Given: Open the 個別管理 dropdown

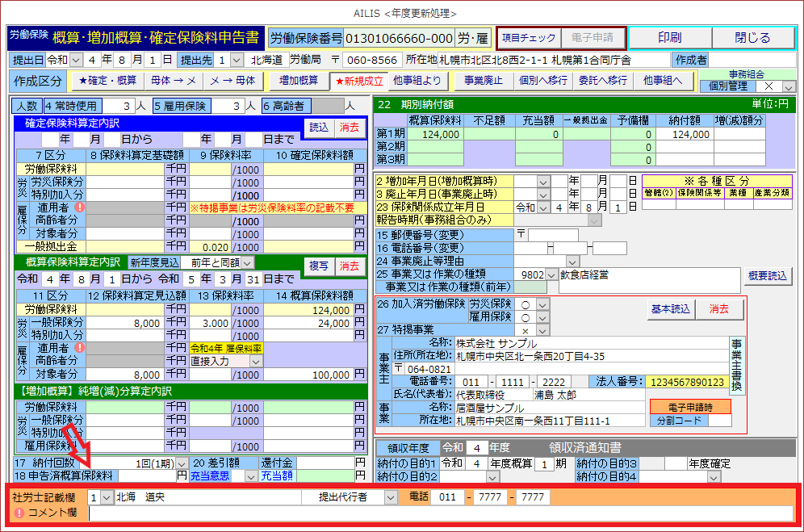Looking at the screenshot, I should (788, 86).
